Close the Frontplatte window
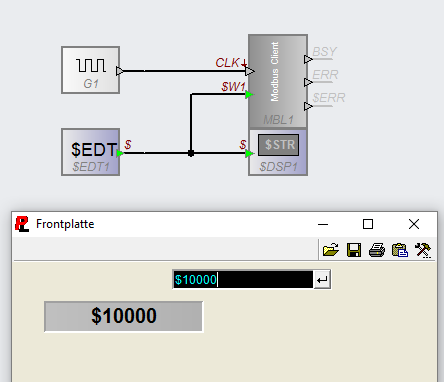The height and width of the screenshot is (382, 444). 414,224
